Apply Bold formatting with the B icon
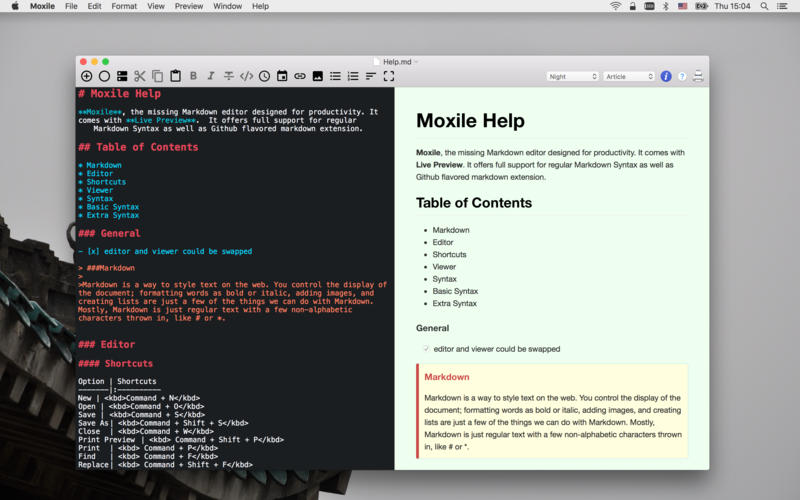 click(193, 76)
